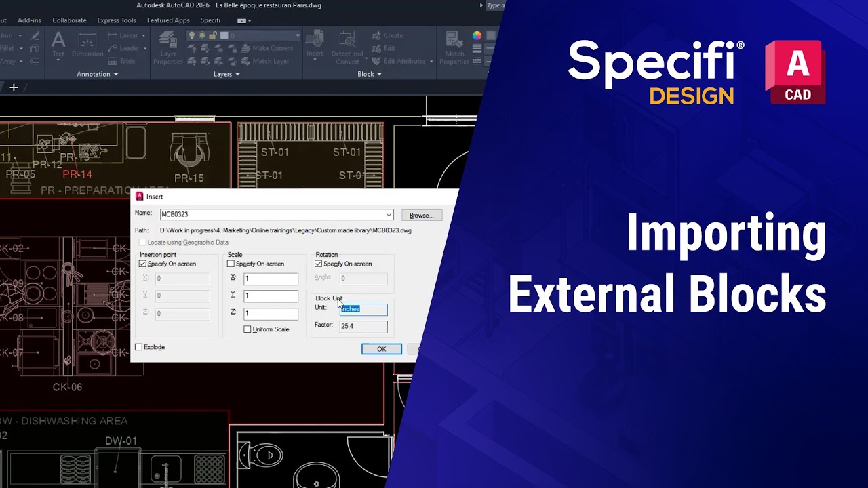Viewport: 868px width, 488px height.
Task: Click ribbon minimize options after Specifi tab
Action: [x=243, y=20]
